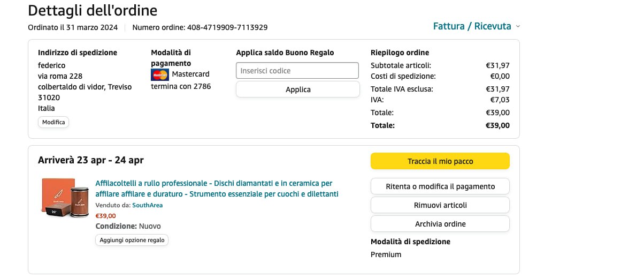The height and width of the screenshot is (278, 644).
Task: Click the bold Totale €39,00 amount
Action: [x=497, y=126]
